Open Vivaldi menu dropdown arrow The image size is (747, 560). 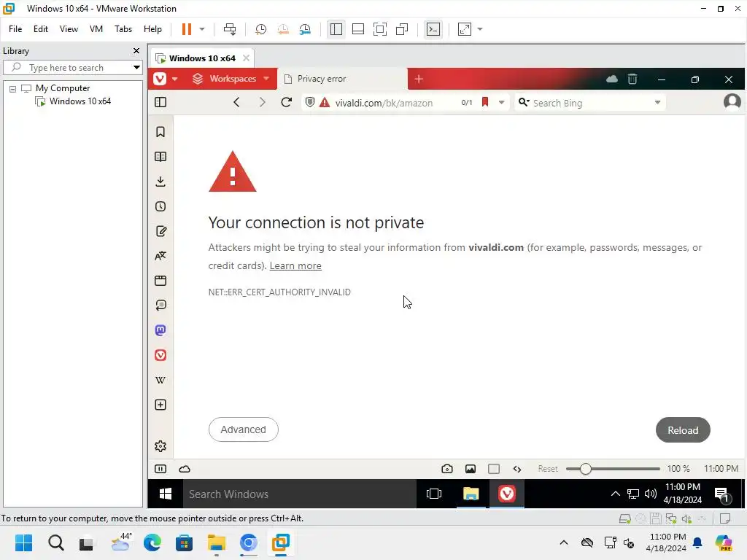(x=175, y=79)
